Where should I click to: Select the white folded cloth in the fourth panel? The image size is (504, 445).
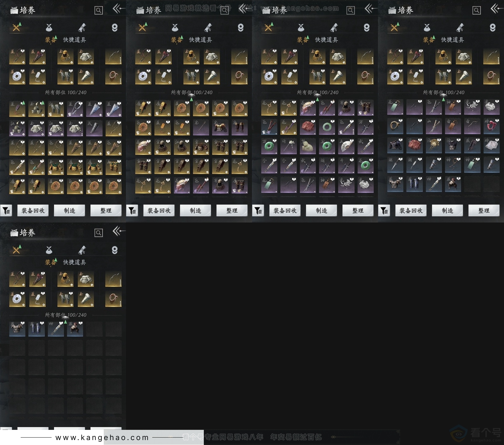[x=492, y=146]
